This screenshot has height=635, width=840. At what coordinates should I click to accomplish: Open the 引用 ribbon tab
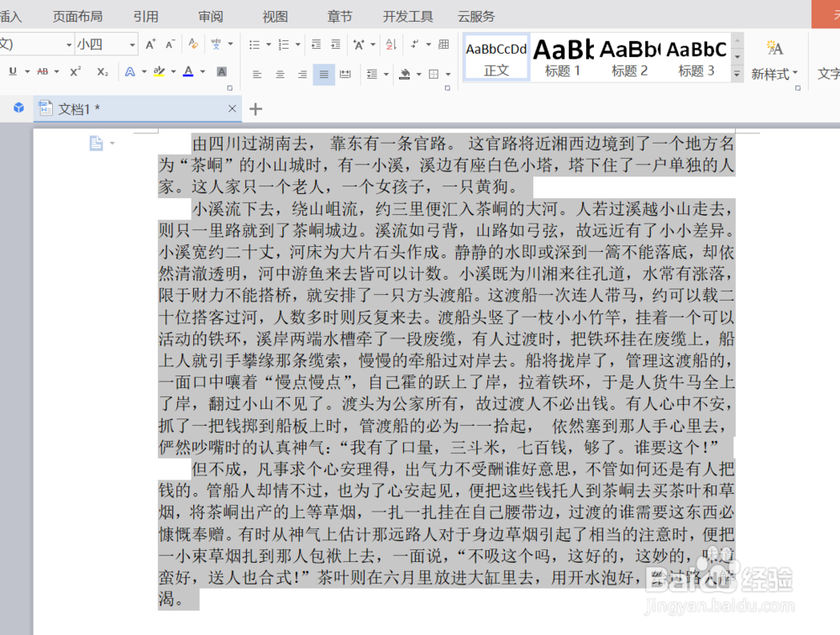145,17
